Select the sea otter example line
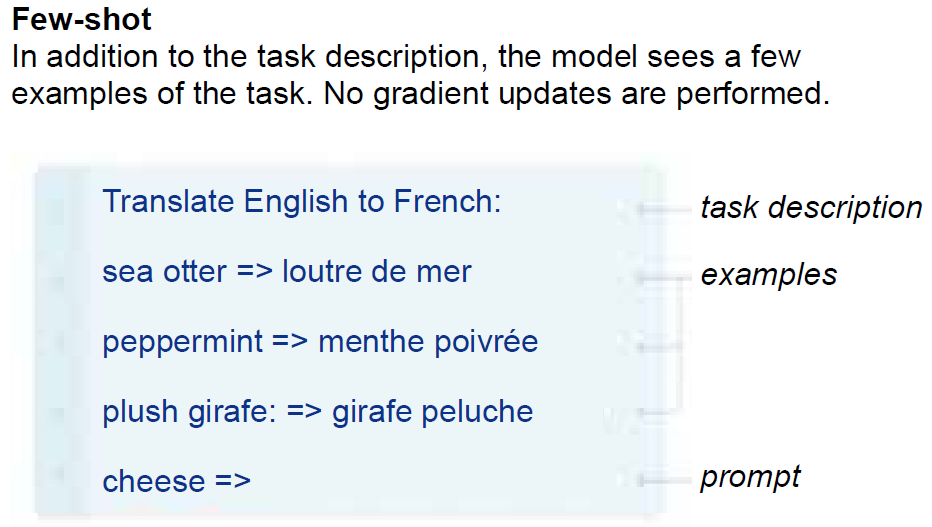This screenshot has width=932, height=527. (x=286, y=272)
